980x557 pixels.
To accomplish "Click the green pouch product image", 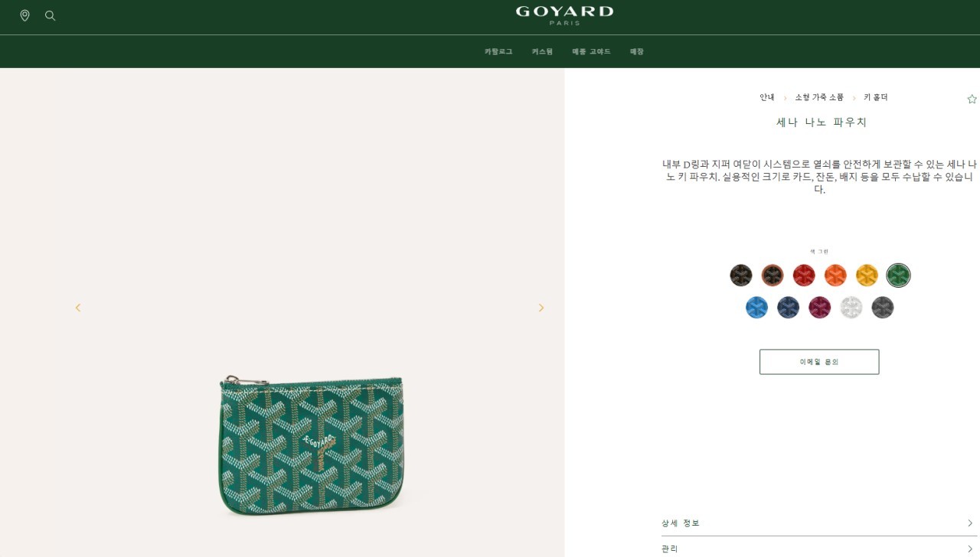I will [312, 445].
